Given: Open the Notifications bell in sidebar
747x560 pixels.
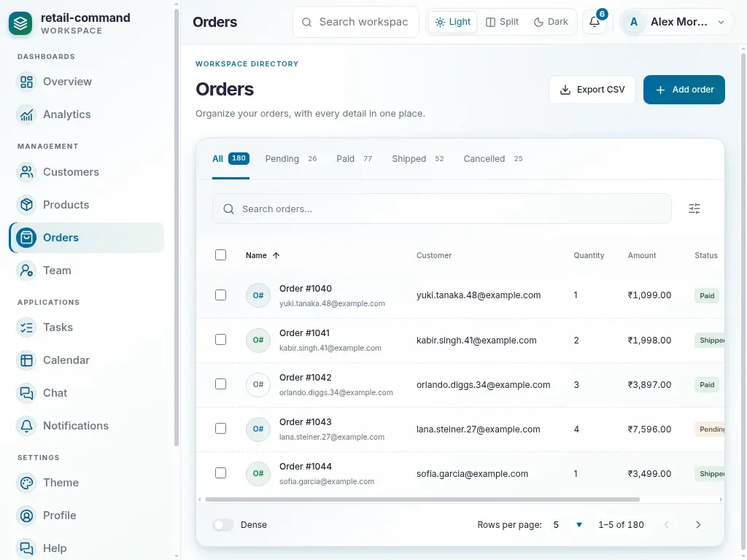Looking at the screenshot, I should pos(27,426).
